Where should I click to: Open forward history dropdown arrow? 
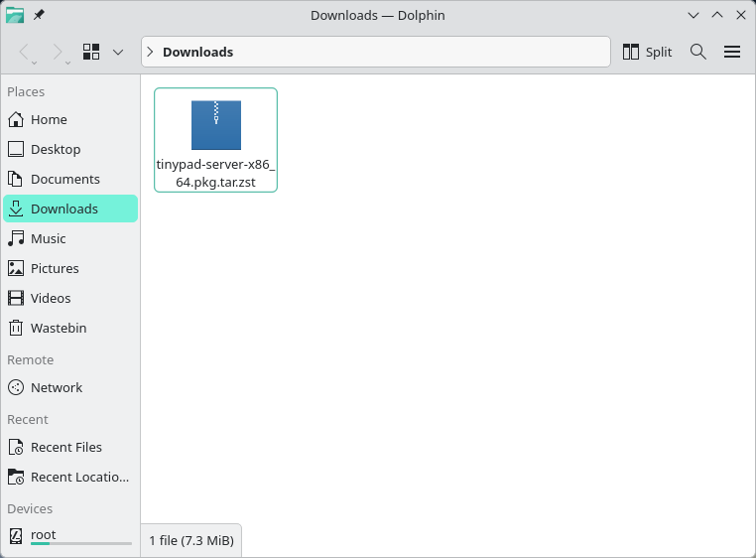(67, 63)
